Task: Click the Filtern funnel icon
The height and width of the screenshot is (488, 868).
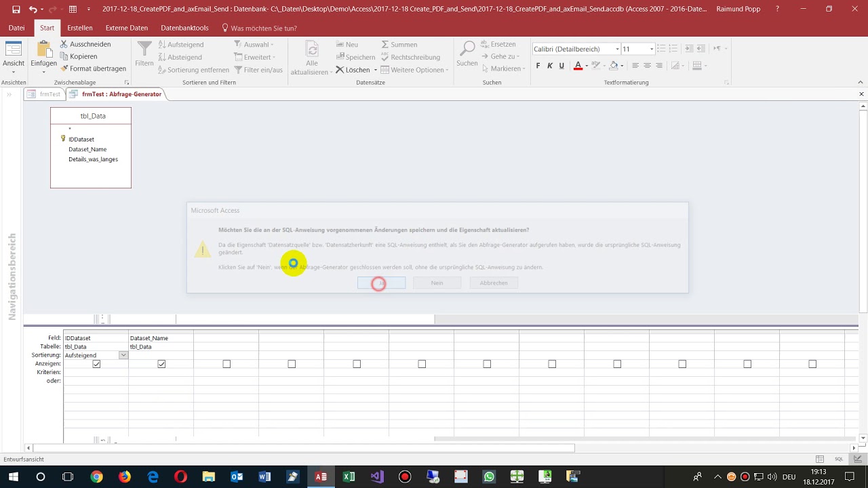Action: click(144, 49)
